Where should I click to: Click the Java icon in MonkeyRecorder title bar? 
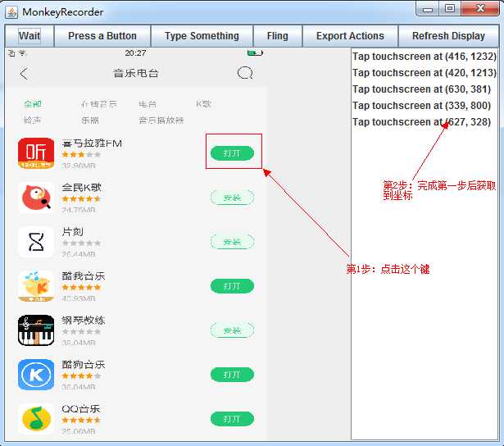[x=12, y=12]
